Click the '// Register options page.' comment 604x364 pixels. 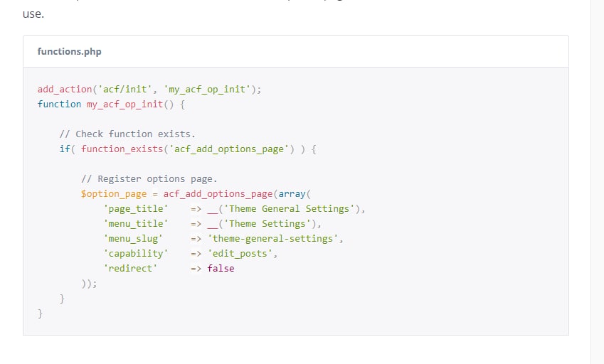(149, 179)
